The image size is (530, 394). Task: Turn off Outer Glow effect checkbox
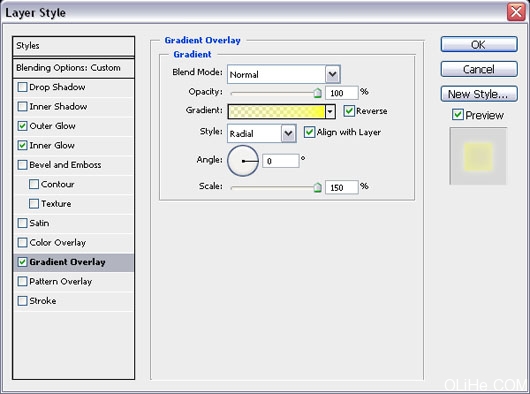tap(22, 126)
